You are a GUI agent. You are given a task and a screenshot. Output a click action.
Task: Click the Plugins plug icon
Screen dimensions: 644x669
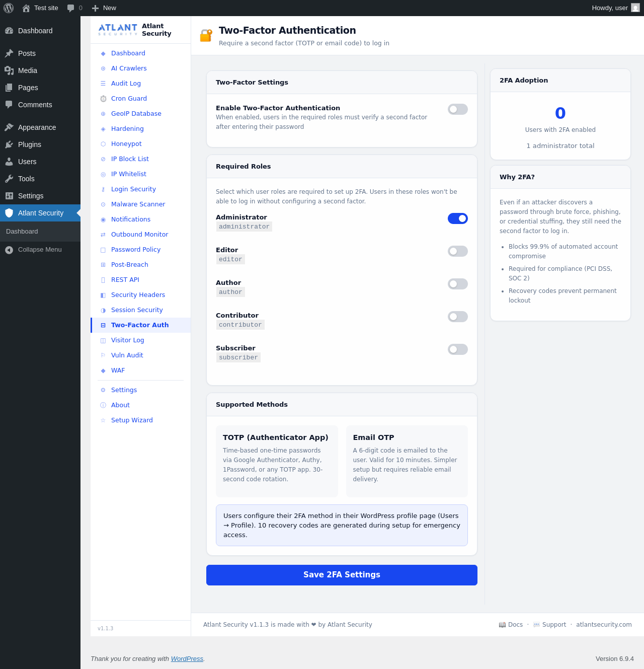(x=9, y=144)
